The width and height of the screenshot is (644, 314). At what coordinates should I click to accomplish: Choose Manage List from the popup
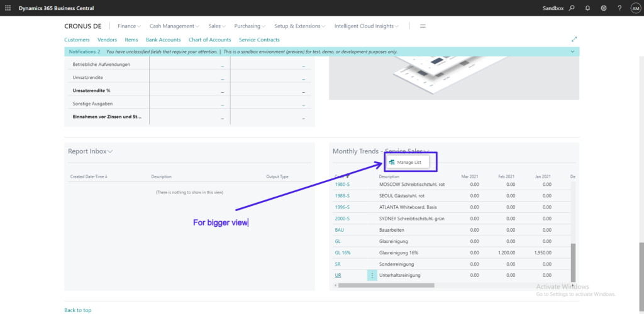pyautogui.click(x=409, y=163)
